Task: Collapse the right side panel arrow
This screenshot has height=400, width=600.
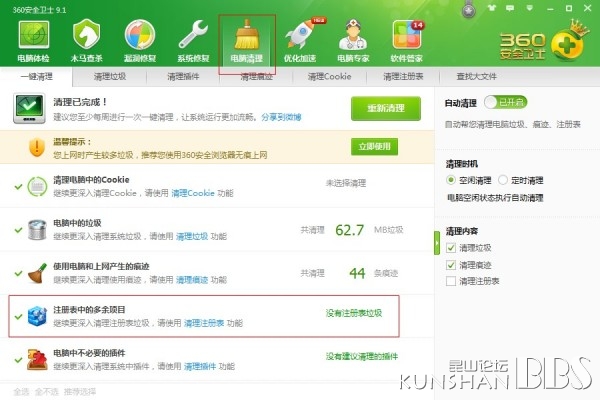Action: click(437, 243)
